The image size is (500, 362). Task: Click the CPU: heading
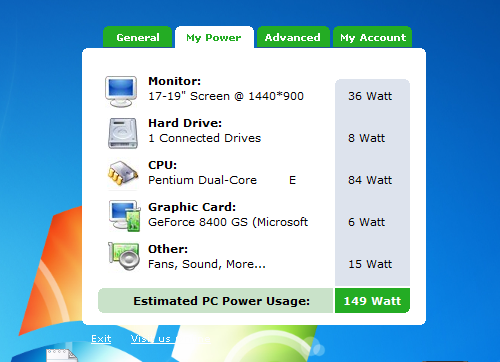163,165
